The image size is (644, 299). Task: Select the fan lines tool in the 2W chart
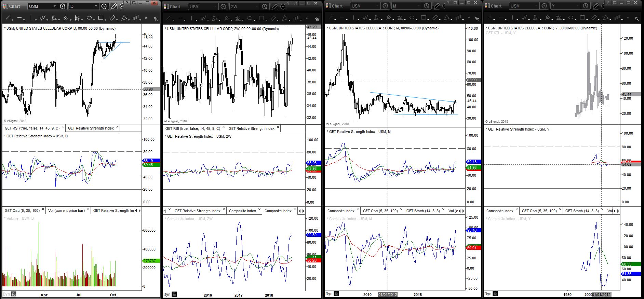[215, 18]
